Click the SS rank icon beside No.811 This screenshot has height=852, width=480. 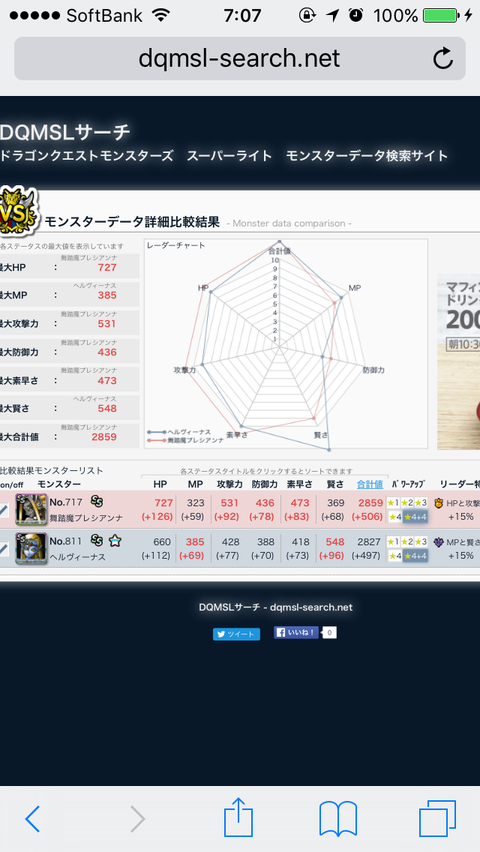point(97,541)
